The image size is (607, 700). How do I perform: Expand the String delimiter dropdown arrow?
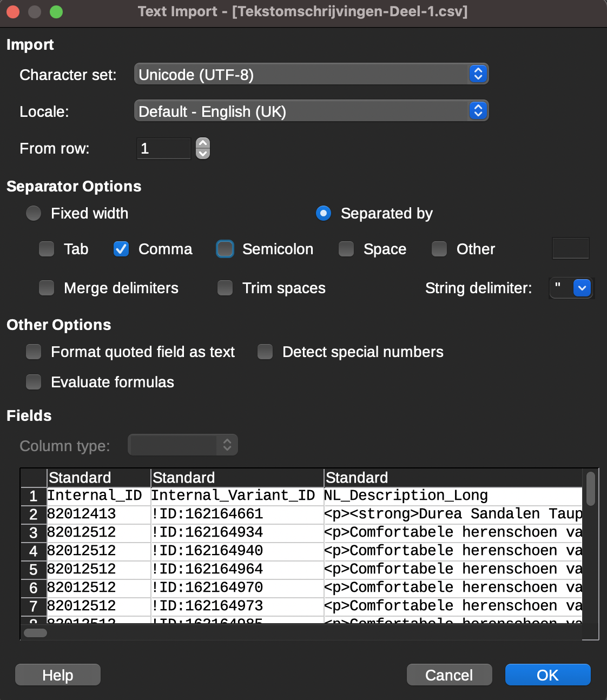coord(582,288)
